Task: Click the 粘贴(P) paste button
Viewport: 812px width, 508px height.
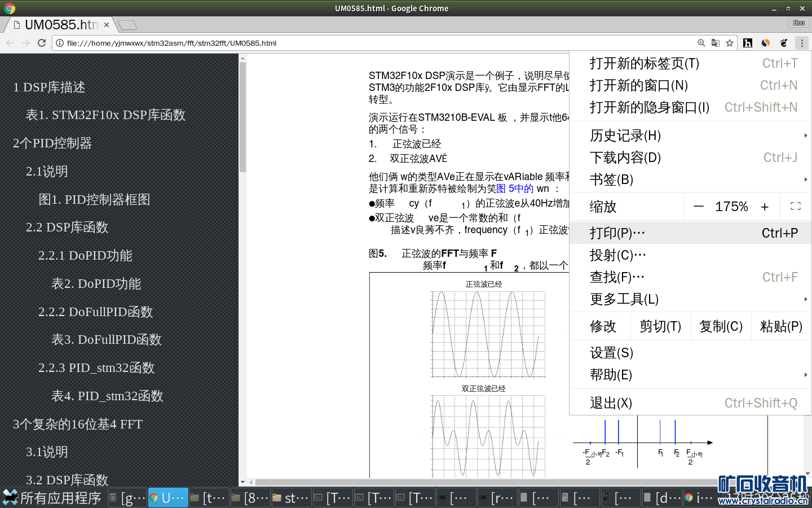Action: tap(781, 326)
